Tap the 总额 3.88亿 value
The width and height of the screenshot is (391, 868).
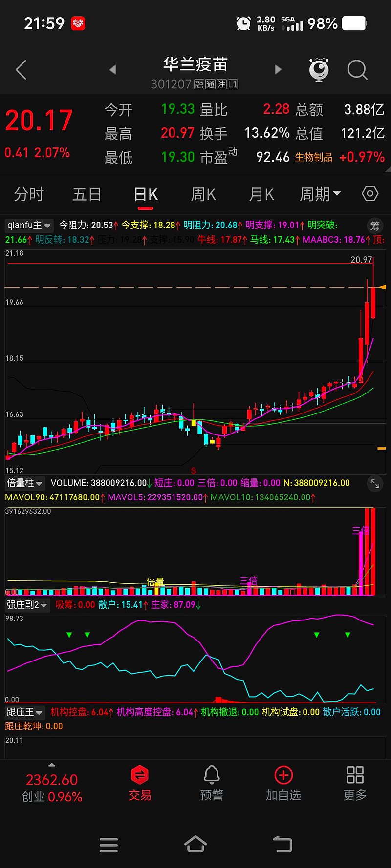tap(364, 109)
